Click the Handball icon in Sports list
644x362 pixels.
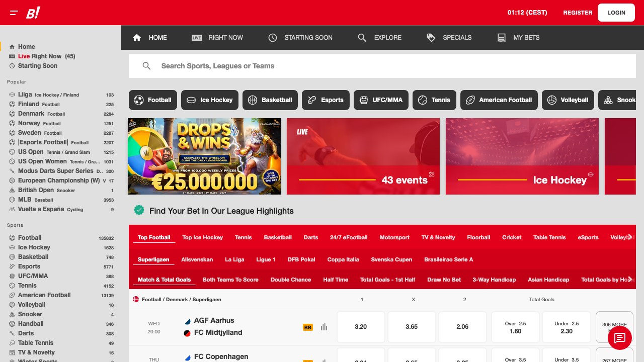coord(12,324)
